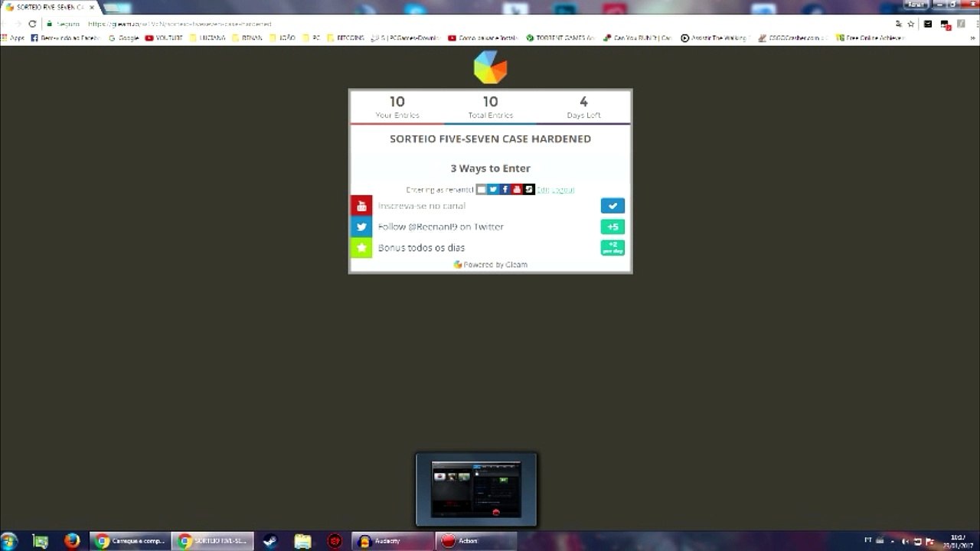Click the Days Left counter
This screenshot has width=980, height=551.
pos(583,106)
